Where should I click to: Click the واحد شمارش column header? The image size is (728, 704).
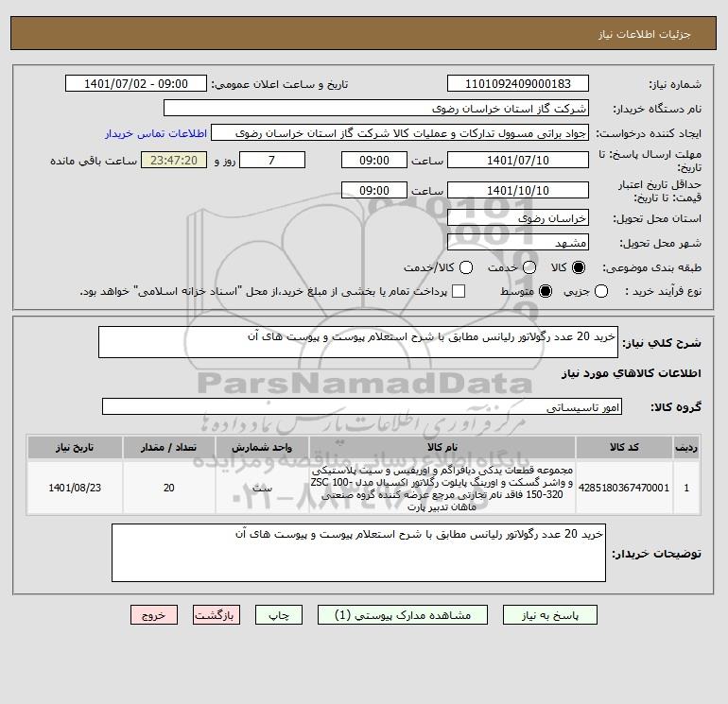tap(262, 447)
